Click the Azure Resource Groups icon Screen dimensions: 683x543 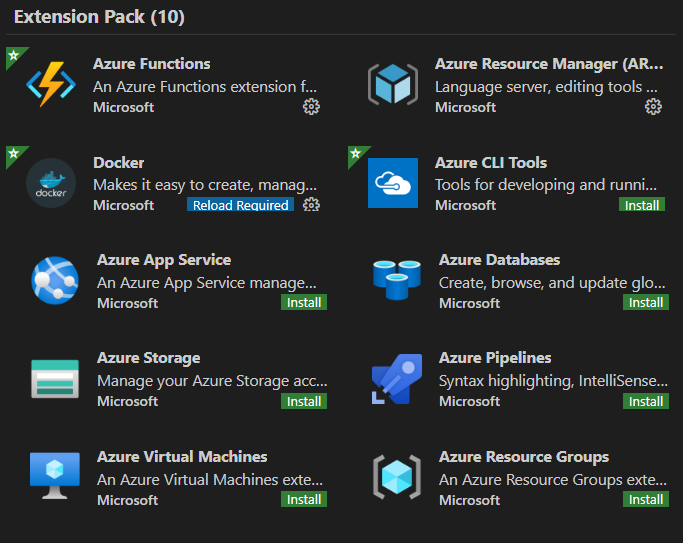click(396, 476)
